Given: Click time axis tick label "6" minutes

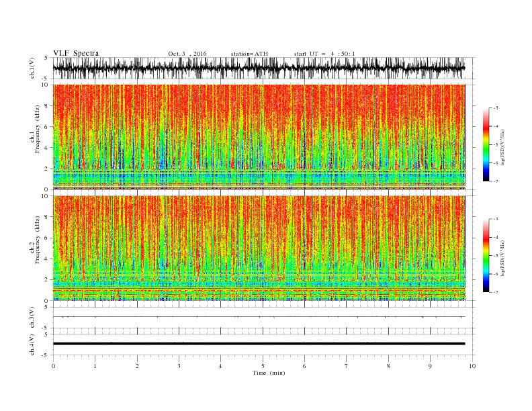Looking at the screenshot, I should coord(304,366).
